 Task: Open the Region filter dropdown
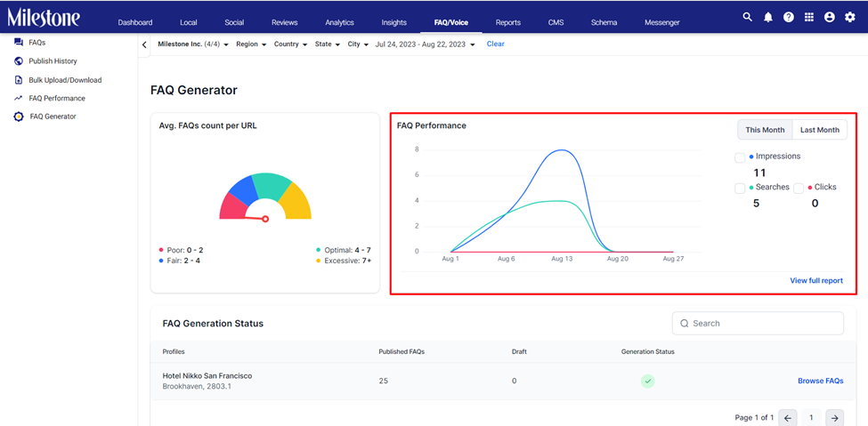point(251,44)
